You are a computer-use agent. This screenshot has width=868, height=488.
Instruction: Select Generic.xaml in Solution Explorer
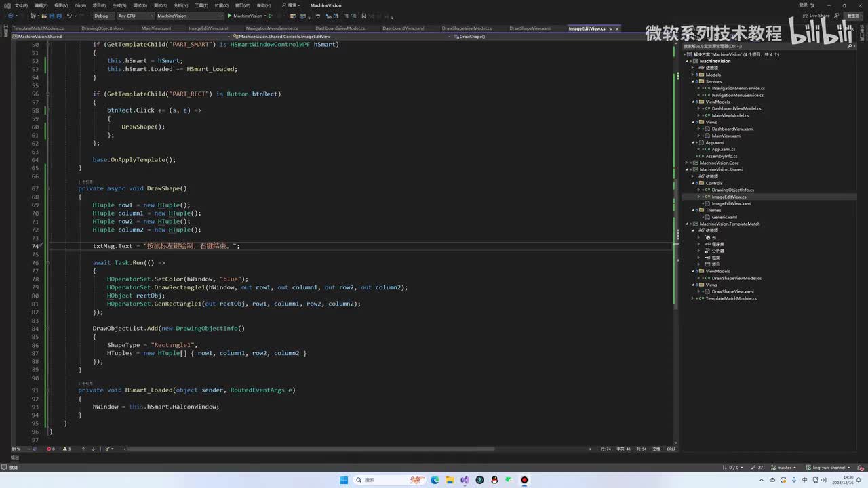click(x=724, y=217)
